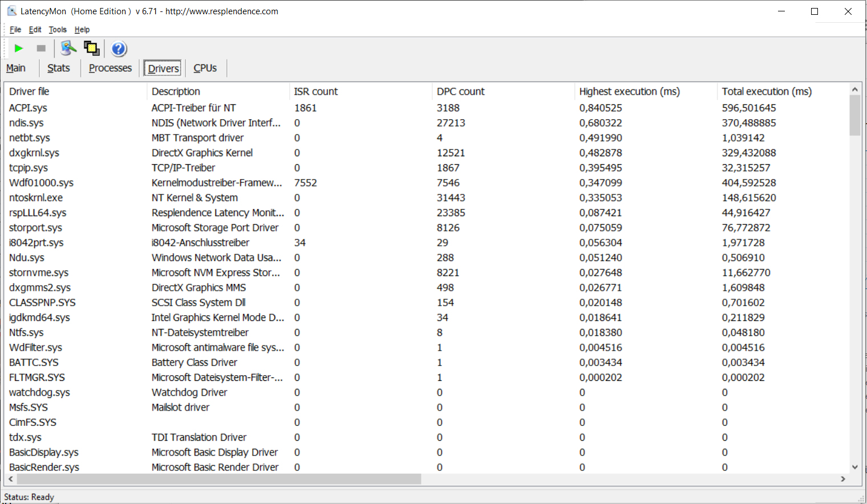867x504 pixels.
Task: Select the dxgkrnl.sys driver row
Action: click(x=34, y=153)
